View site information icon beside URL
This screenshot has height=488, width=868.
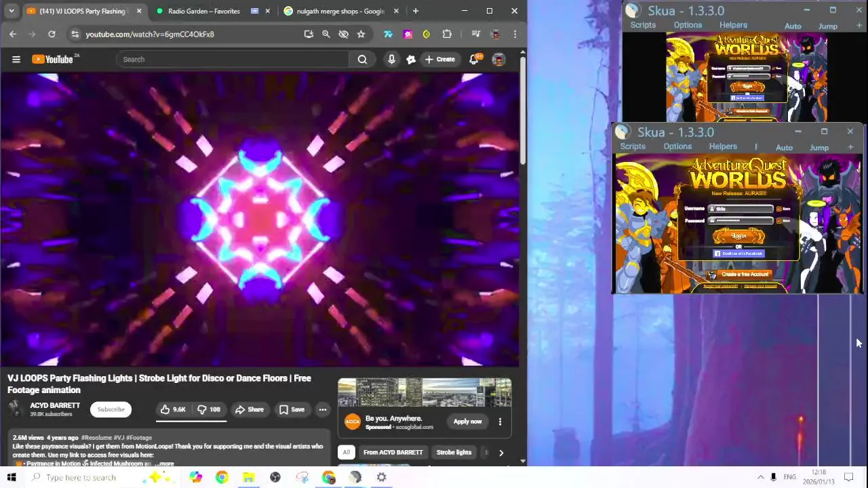pyautogui.click(x=75, y=34)
